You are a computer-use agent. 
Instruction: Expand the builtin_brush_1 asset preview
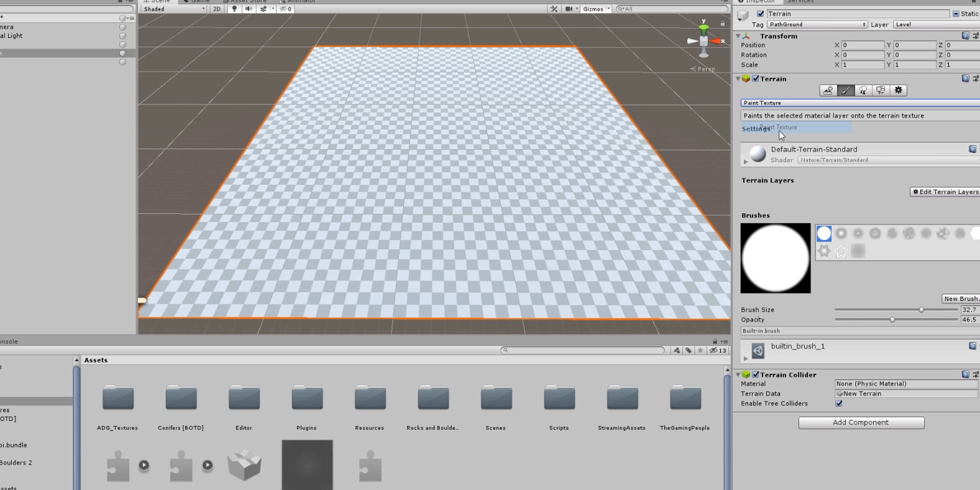tap(746, 358)
